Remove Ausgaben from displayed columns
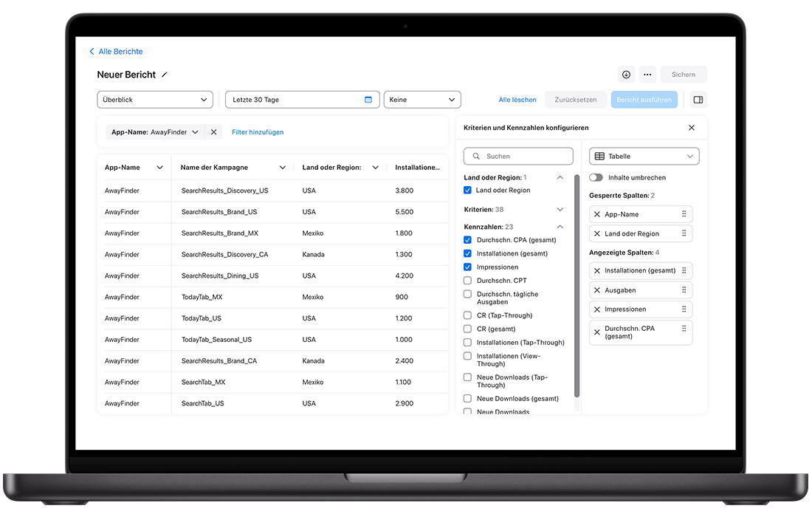Image resolution: width=812 pixels, height=517 pixels. (597, 290)
